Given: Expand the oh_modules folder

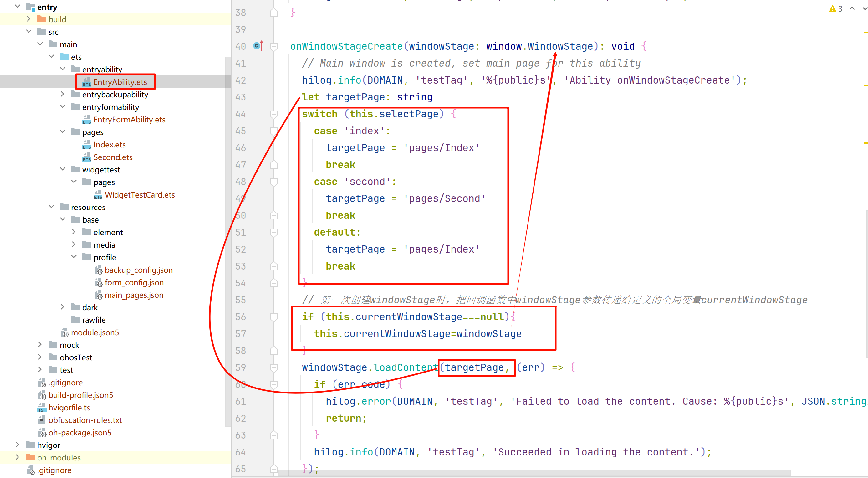Looking at the screenshot, I should (18, 457).
